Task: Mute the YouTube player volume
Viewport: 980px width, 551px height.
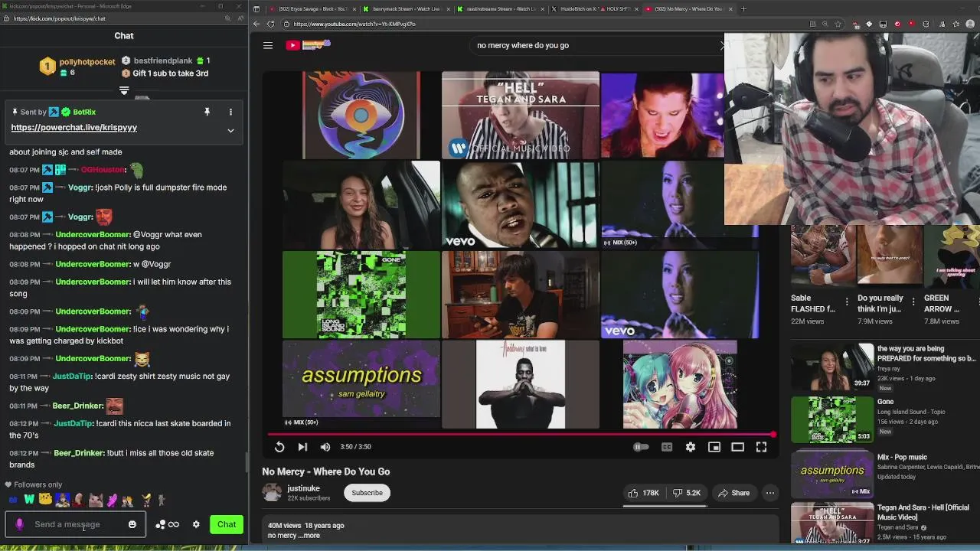Action: [325, 447]
